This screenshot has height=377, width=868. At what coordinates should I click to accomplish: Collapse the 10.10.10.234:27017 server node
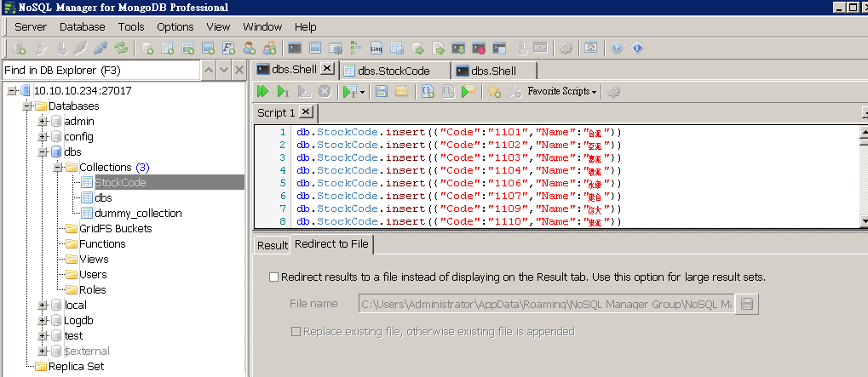pyautogui.click(x=12, y=91)
